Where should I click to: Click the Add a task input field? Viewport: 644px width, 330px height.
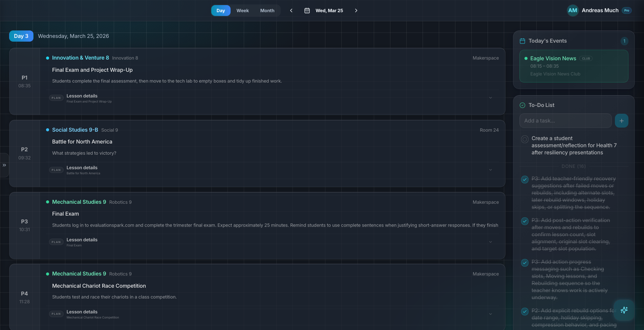[565, 120]
